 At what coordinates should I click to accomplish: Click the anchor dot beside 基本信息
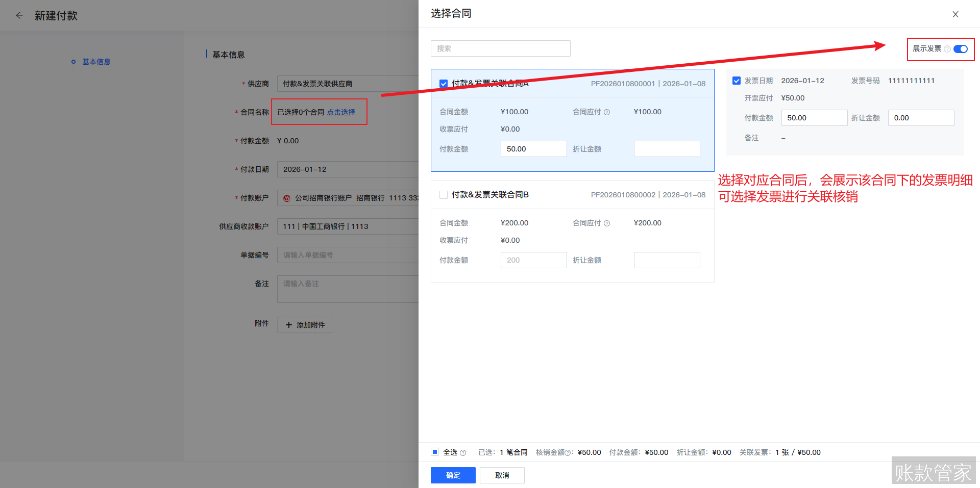pos(73,61)
